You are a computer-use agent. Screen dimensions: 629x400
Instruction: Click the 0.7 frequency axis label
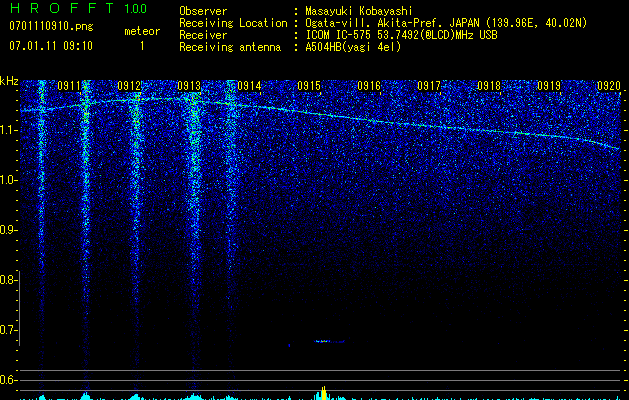(8, 330)
